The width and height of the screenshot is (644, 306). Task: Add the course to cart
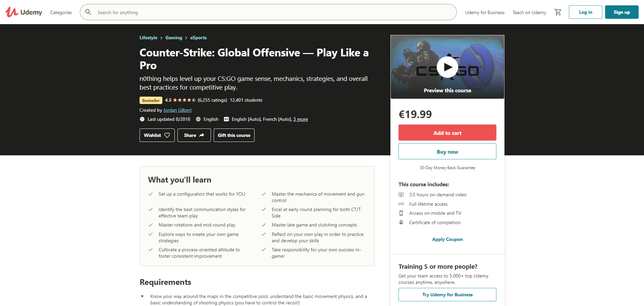click(x=447, y=133)
